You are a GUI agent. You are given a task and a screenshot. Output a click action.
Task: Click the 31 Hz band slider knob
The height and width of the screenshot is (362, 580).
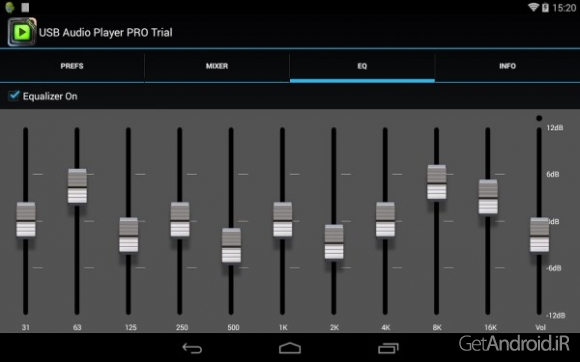coord(26,219)
